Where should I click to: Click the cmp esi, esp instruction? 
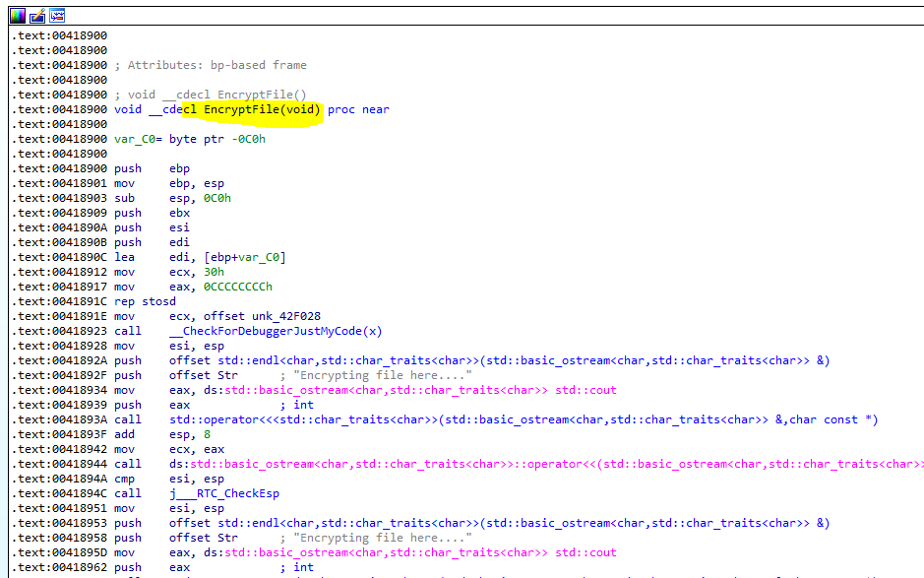[169, 479]
